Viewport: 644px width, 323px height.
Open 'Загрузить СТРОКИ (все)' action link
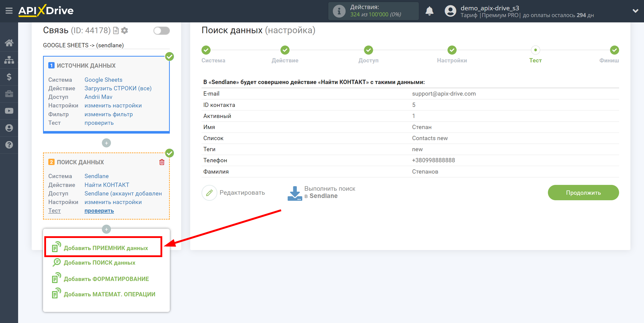(118, 88)
